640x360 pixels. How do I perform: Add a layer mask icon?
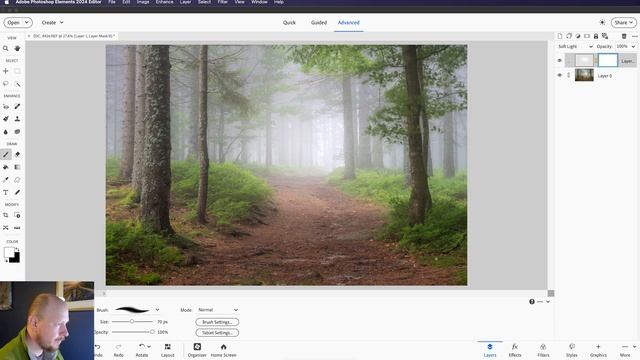tap(587, 36)
